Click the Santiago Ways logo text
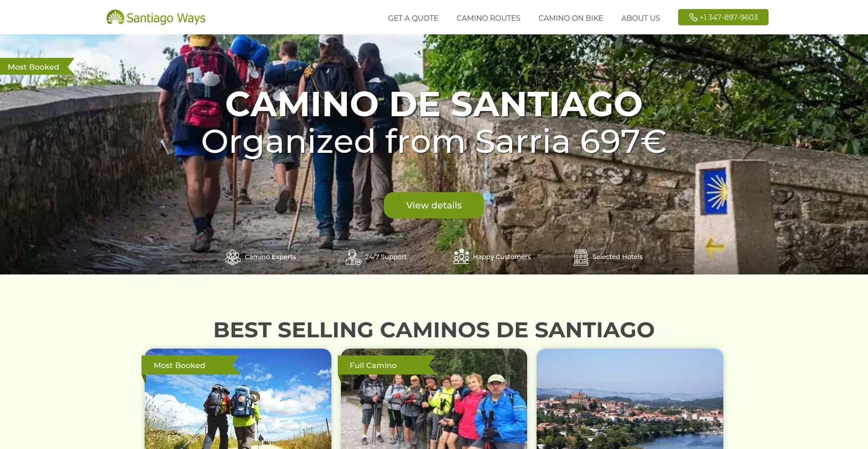 pyautogui.click(x=166, y=18)
